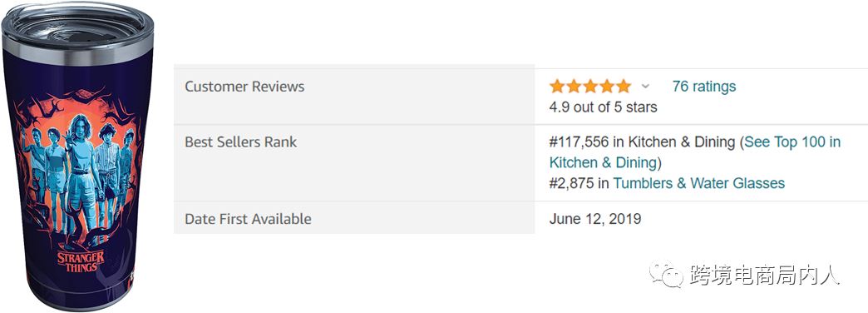
Task: Click the #2,875 rank number text
Action: pyautogui.click(x=571, y=183)
